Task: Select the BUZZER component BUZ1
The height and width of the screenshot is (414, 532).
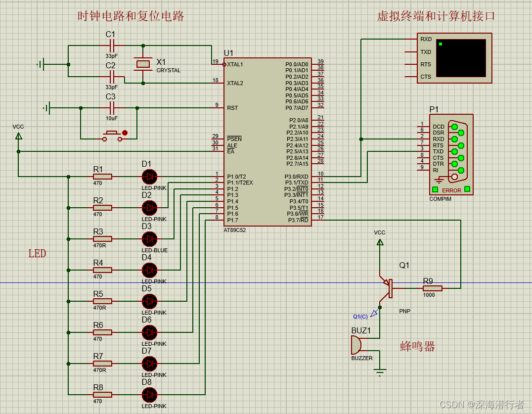Action: [x=357, y=345]
